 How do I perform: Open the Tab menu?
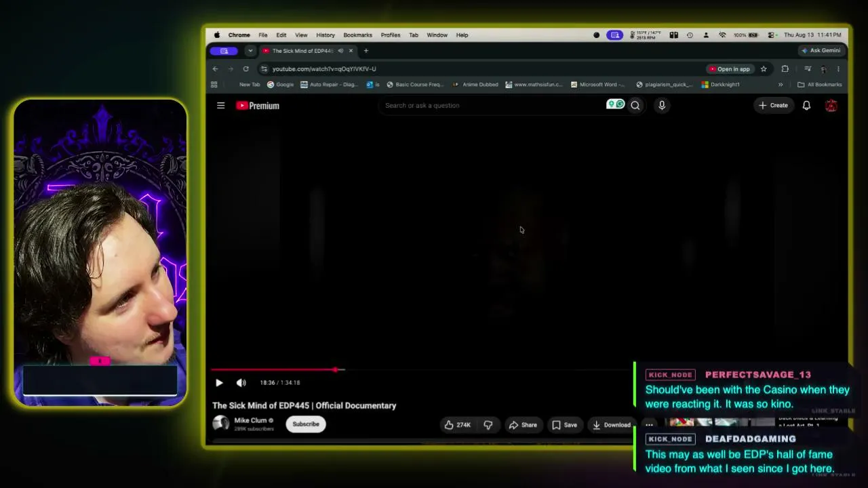(414, 35)
